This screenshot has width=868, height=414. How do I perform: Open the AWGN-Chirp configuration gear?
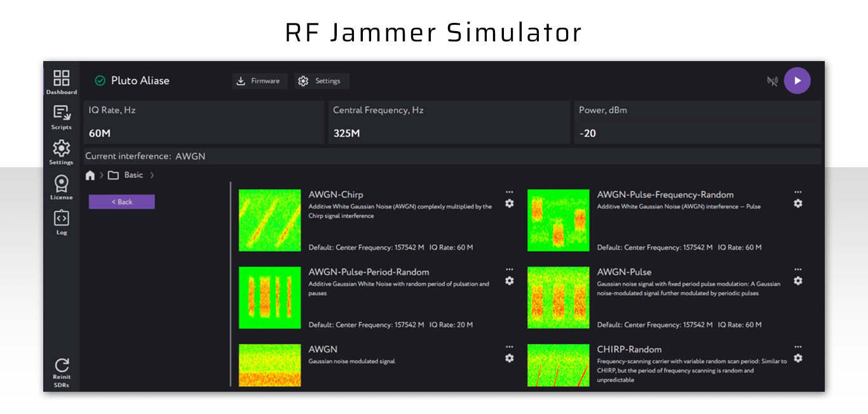(509, 204)
